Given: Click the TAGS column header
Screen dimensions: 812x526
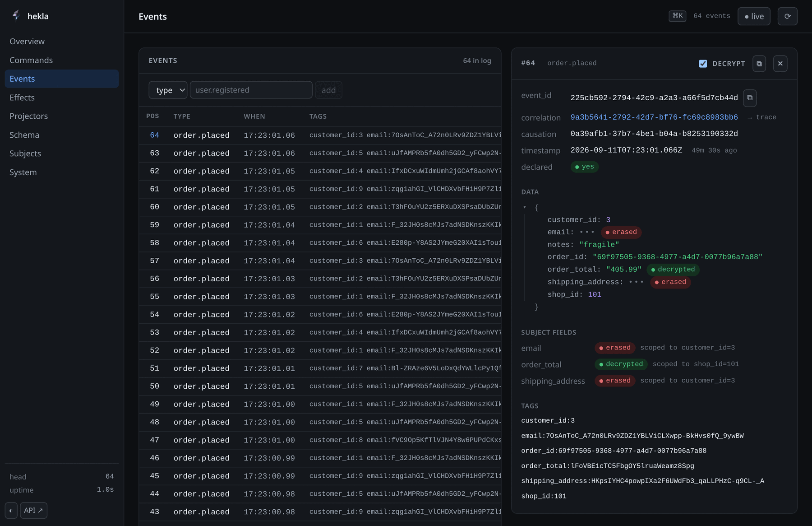Looking at the screenshot, I should [x=318, y=116].
